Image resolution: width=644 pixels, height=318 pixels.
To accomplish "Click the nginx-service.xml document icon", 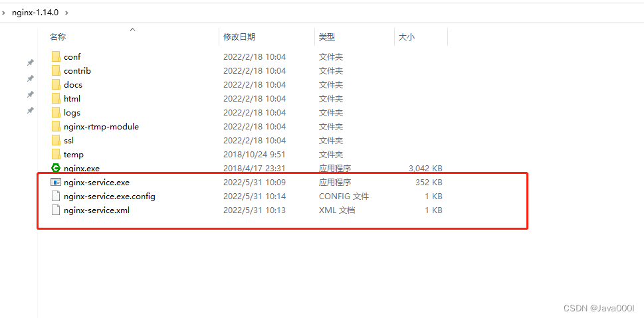I will coord(56,210).
